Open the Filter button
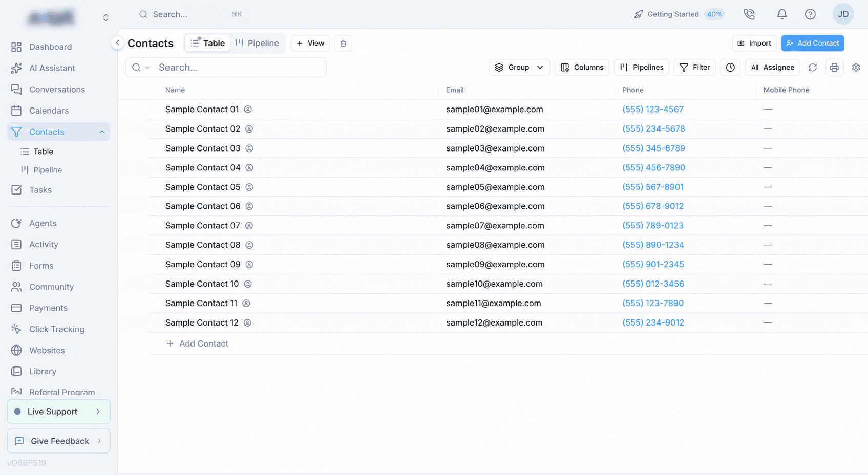Viewport: 868px width, 475px height. (x=694, y=68)
